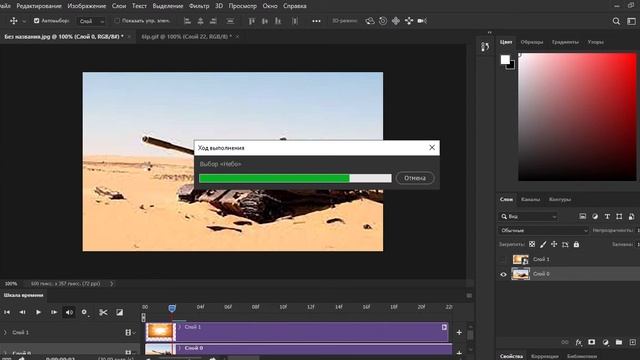This screenshot has height=360, width=640.
Task: Filter layers by shape layer icon
Action: (x=619, y=216)
